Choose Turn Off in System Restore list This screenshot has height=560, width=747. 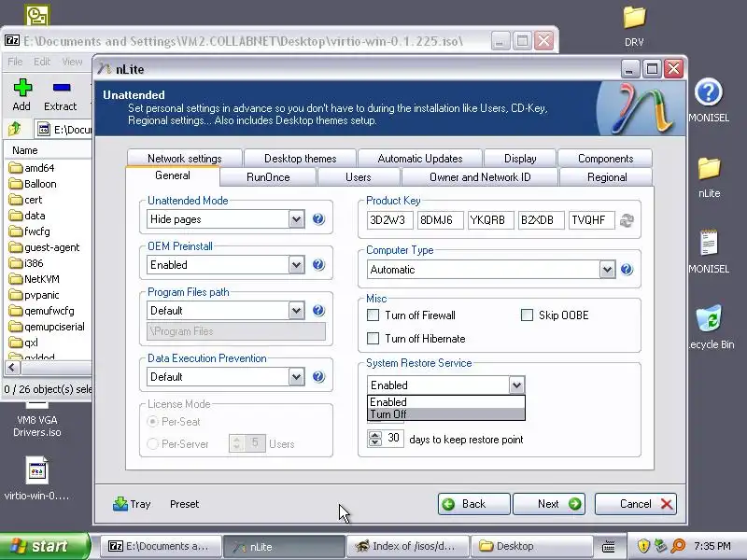click(446, 414)
